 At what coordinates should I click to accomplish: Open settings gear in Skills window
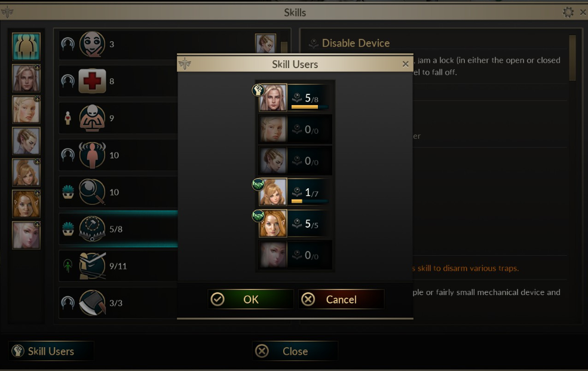point(568,12)
